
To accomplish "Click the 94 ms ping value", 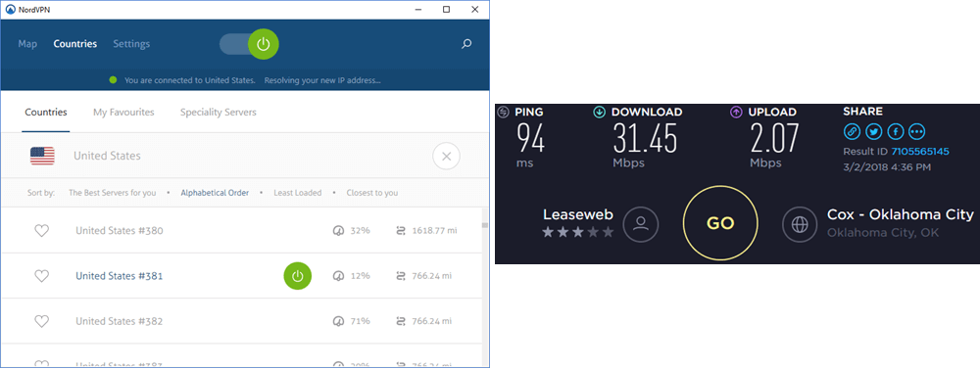I will pyautogui.click(x=530, y=139).
